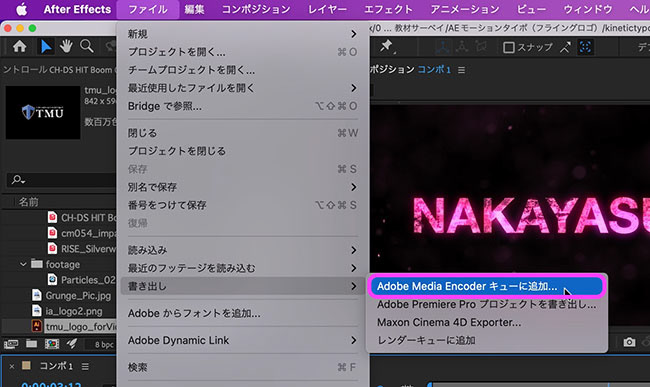Image resolution: width=650 pixels, height=387 pixels.
Task: Choose Adobe からフォントを追加 menu item
Action: [243, 313]
